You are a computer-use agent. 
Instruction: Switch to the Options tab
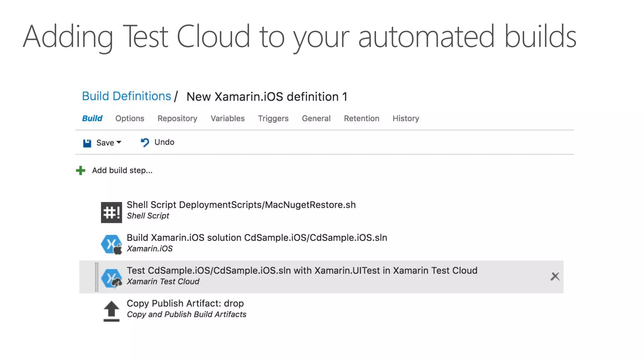click(130, 118)
